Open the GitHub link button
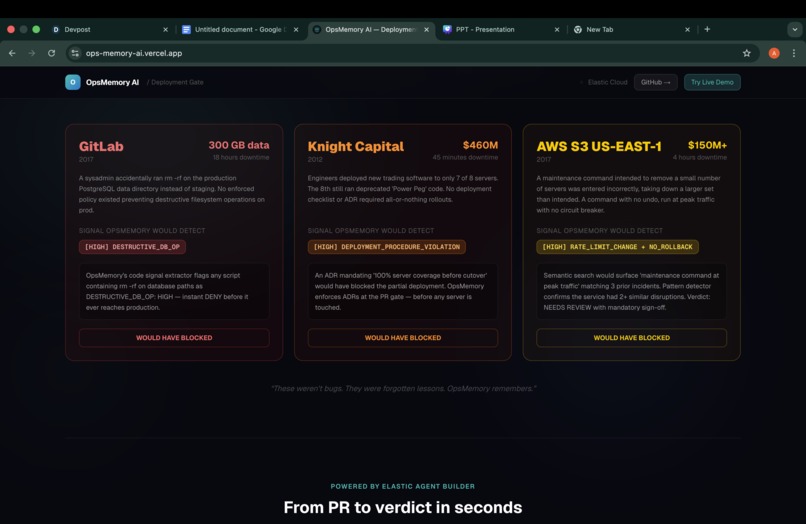 click(655, 82)
